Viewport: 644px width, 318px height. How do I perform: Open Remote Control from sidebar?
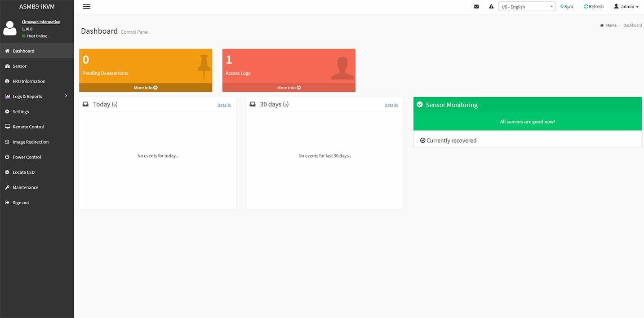pyautogui.click(x=28, y=127)
